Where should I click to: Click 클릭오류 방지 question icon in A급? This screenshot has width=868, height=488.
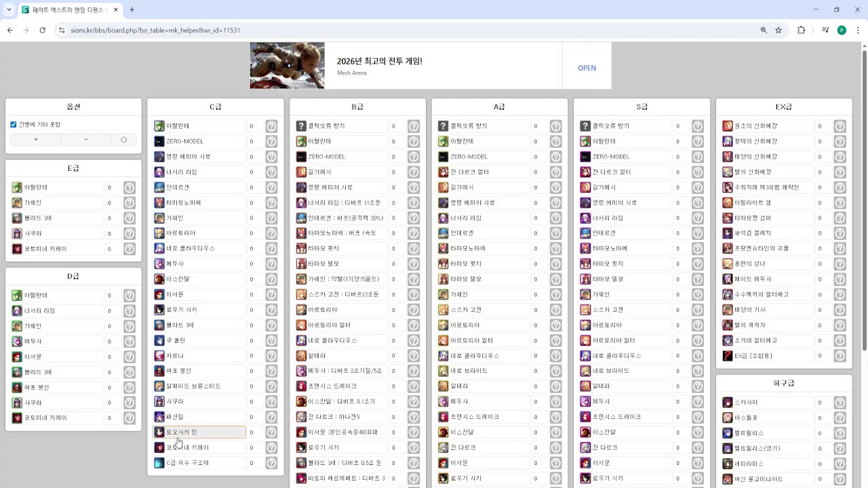tap(443, 126)
